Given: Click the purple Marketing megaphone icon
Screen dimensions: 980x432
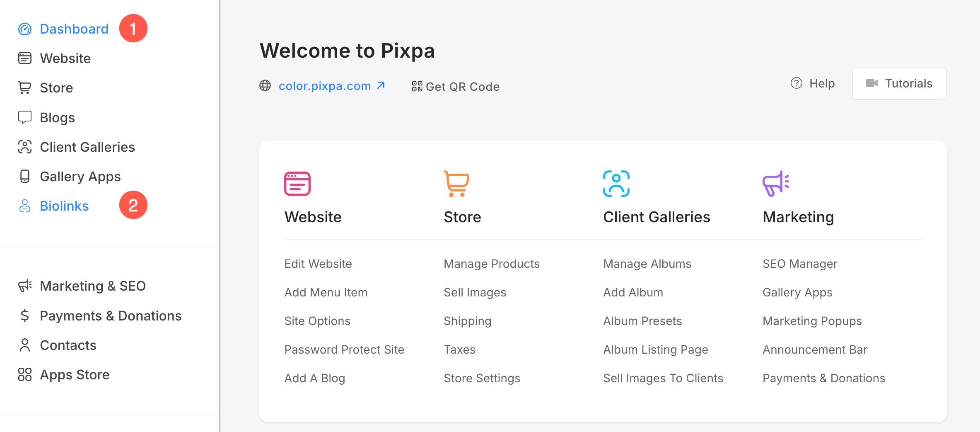Looking at the screenshot, I should pos(776,183).
